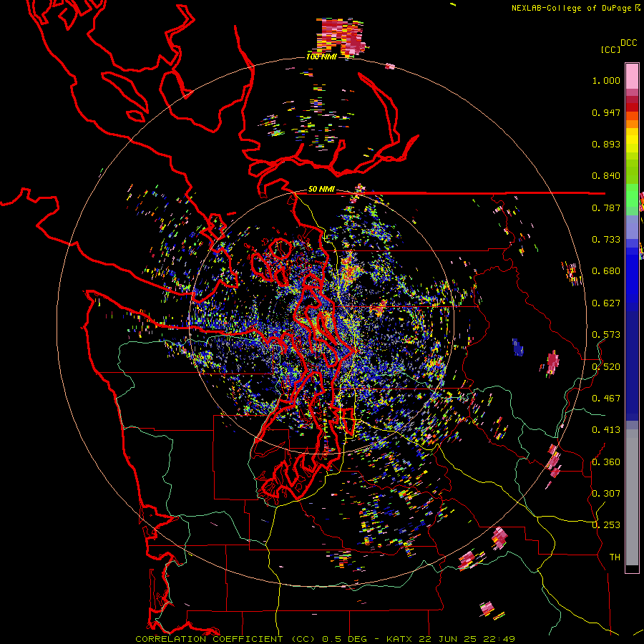Click the 0.5 DEG elevation text
644x644 pixels.
pos(344,639)
